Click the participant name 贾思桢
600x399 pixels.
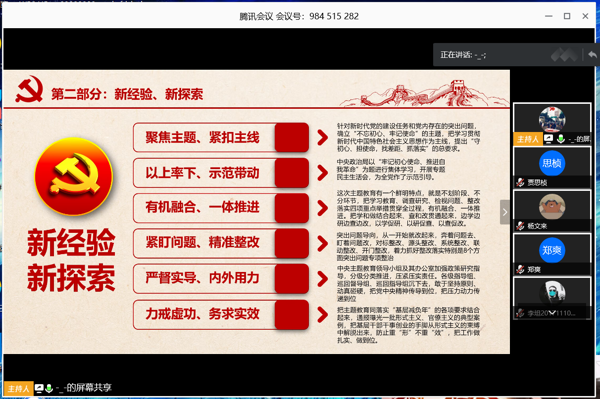pos(537,183)
